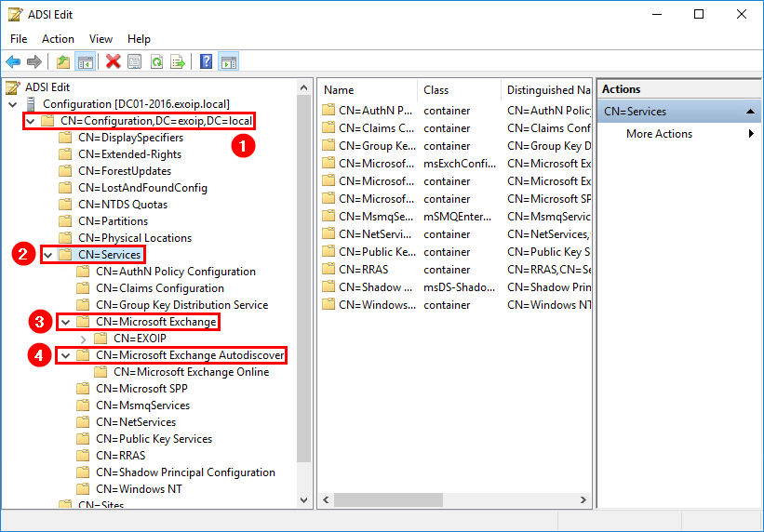Select CN=AuthN P... row in list
Image resolution: width=764 pixels, height=532 pixels.
tap(376, 111)
